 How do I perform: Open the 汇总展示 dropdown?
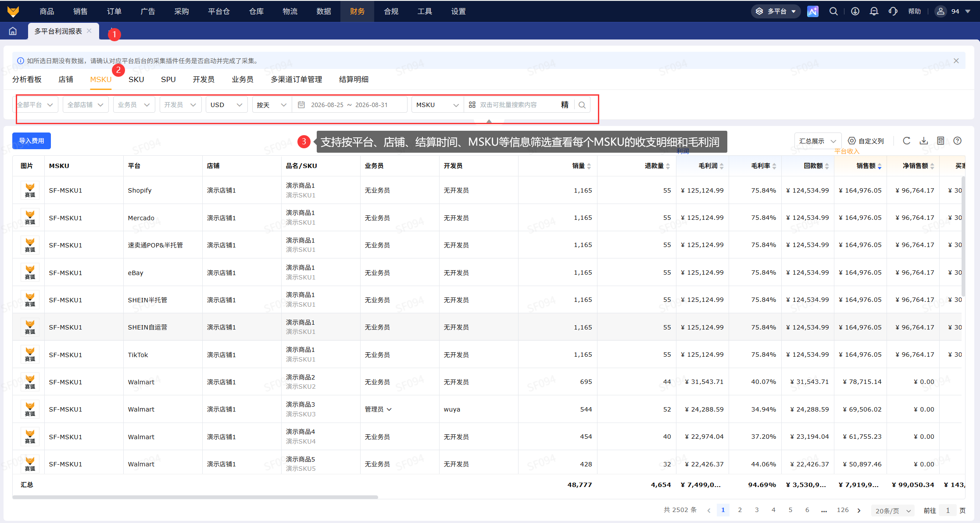point(818,141)
